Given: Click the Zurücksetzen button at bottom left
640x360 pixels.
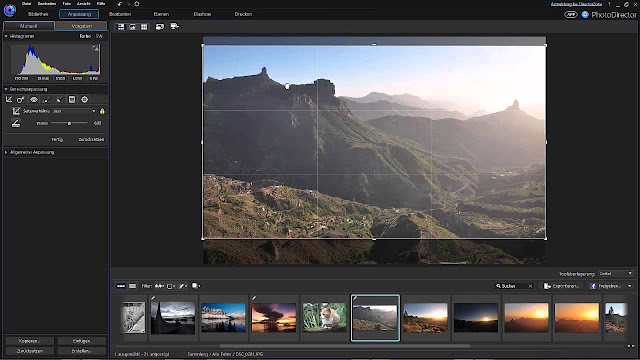Looking at the screenshot, I should point(29,351).
